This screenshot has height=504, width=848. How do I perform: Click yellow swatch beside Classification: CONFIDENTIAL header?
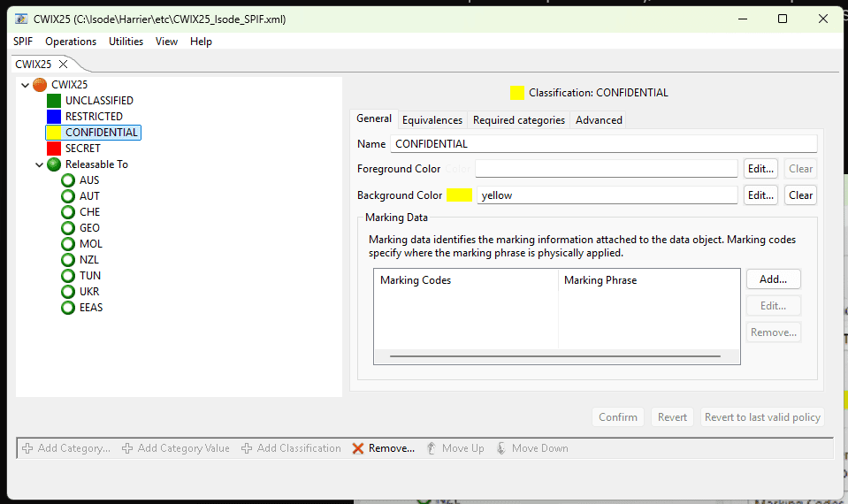(517, 93)
